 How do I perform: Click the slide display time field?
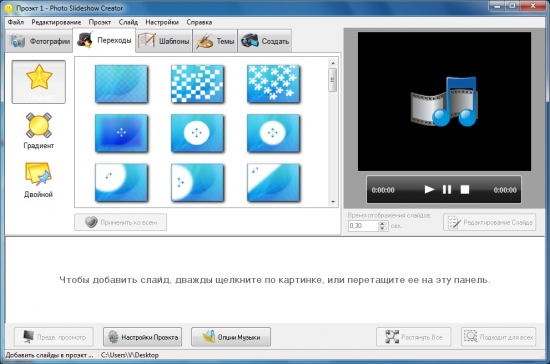(363, 226)
